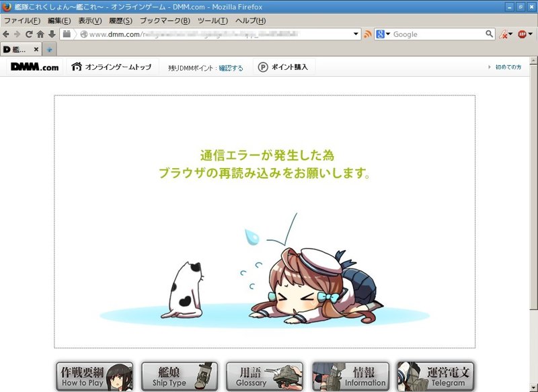Click the 確認する DMM points link
The height and width of the screenshot is (392, 538).
tap(231, 68)
